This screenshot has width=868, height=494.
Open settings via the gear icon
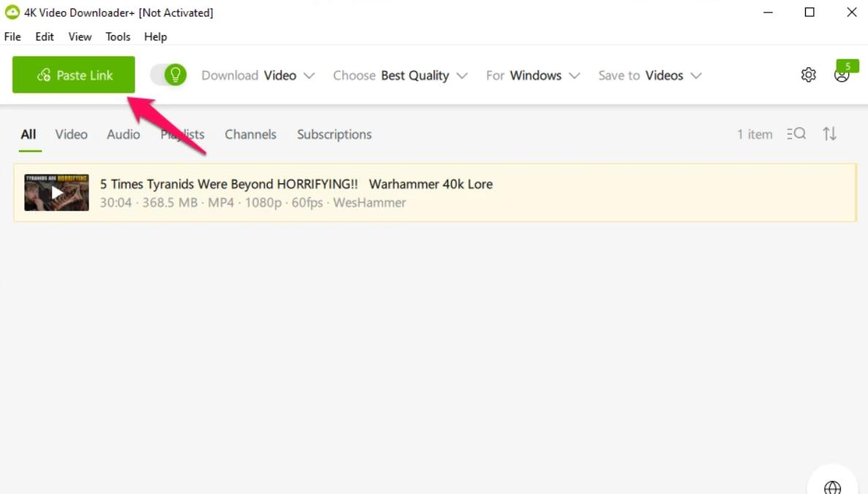[x=808, y=75]
